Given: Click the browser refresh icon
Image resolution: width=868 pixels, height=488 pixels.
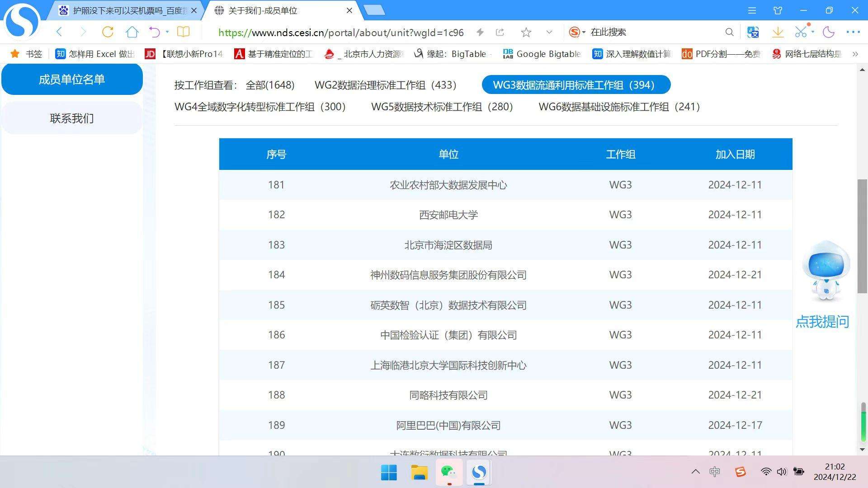Looking at the screenshot, I should [x=108, y=32].
